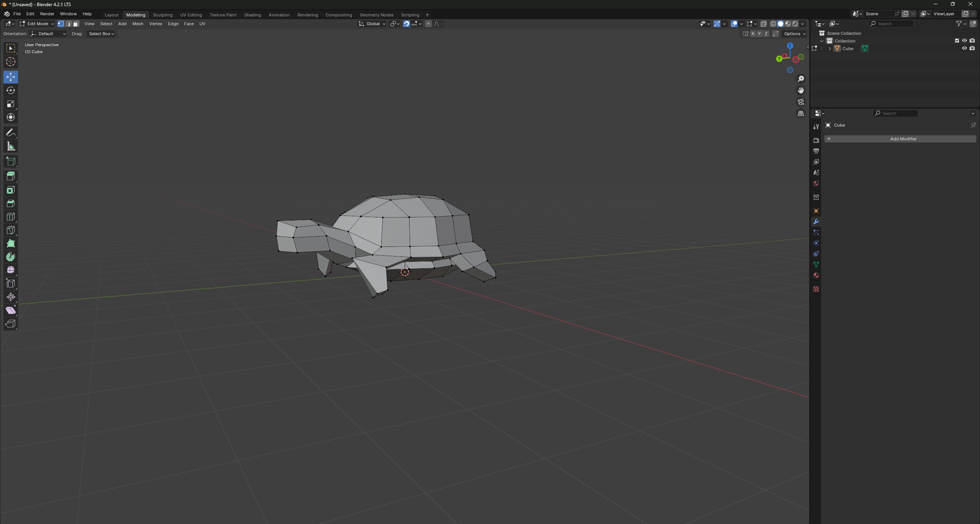Click the outliner search field
This screenshot has height=524, width=980.
coord(892,24)
